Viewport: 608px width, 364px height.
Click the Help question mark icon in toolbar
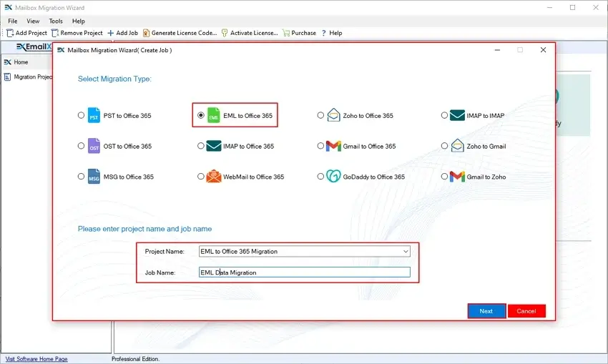(x=324, y=33)
